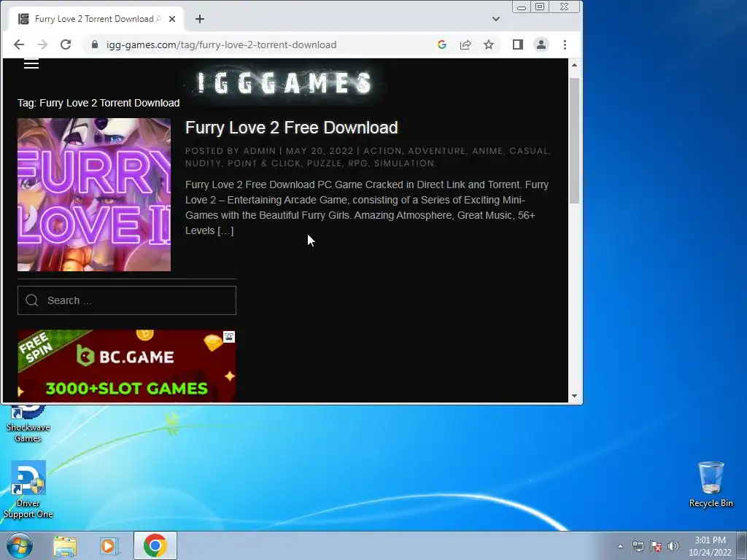Reload the current page
This screenshot has height=560, width=747.
(66, 44)
